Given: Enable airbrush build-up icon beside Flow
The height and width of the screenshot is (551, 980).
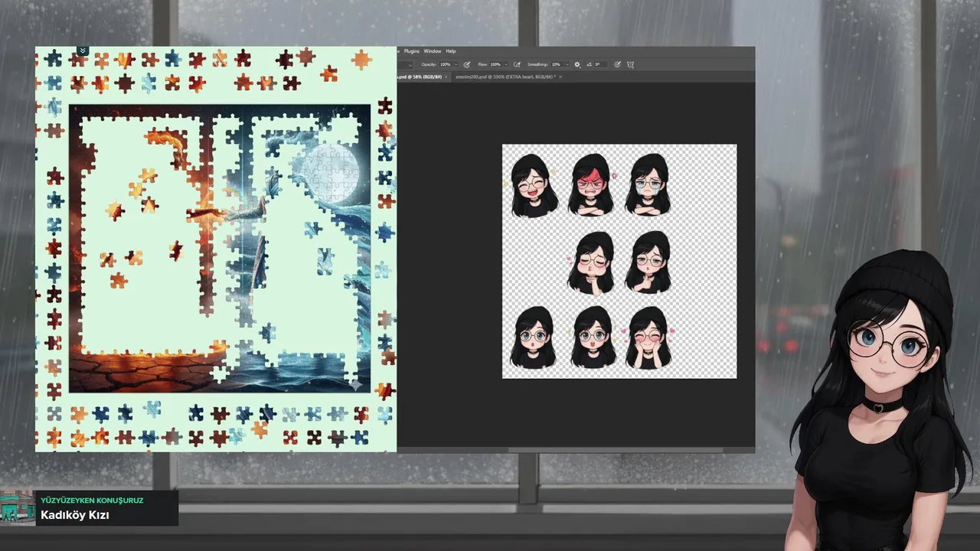Looking at the screenshot, I should (x=517, y=64).
